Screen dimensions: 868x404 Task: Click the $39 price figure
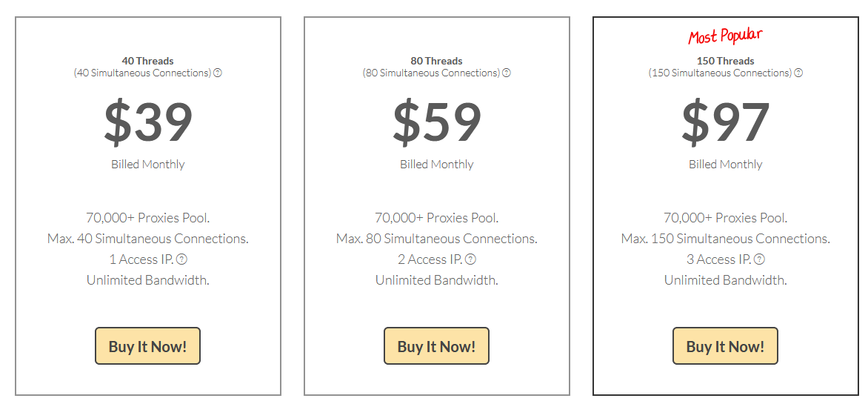click(148, 122)
